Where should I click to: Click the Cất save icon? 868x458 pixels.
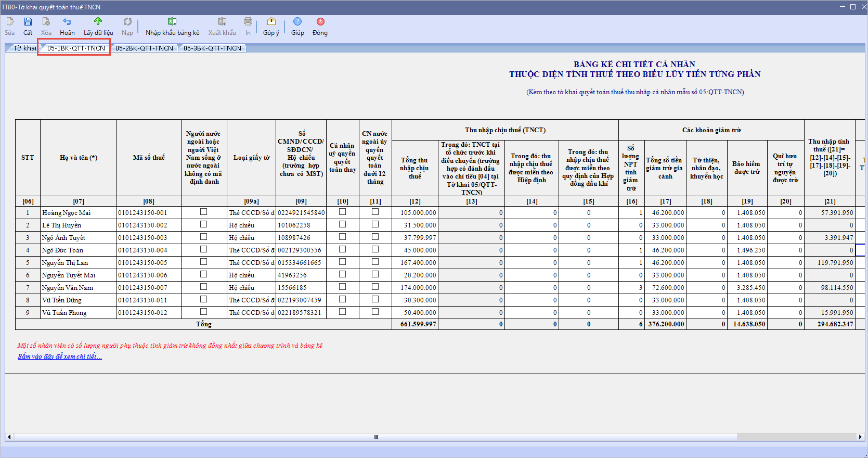(x=28, y=22)
